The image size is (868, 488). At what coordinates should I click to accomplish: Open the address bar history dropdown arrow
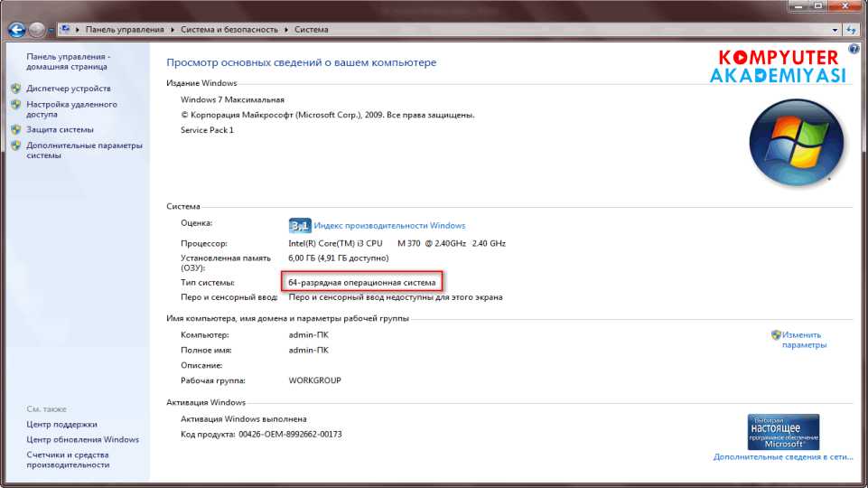pyautogui.click(x=835, y=30)
